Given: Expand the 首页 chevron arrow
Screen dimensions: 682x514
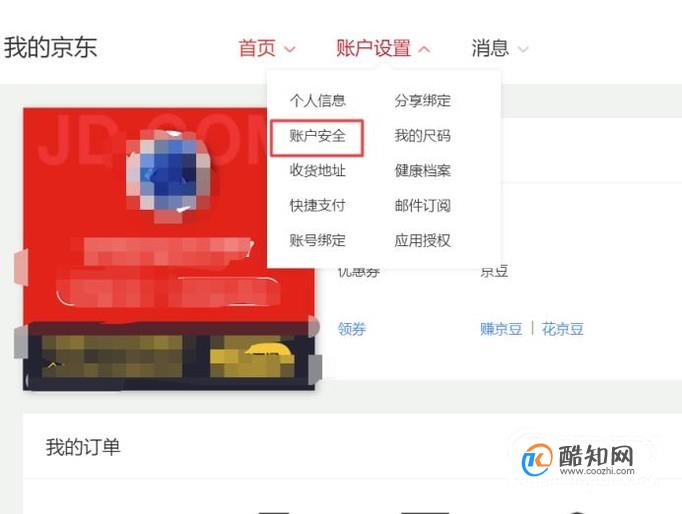Looking at the screenshot, I should tap(290, 49).
